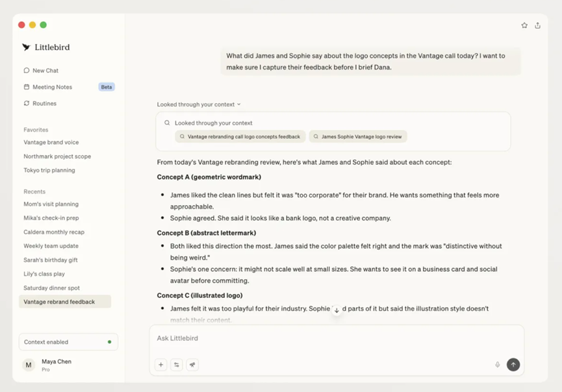Click the Beta badge next to Meeting Notes
The height and width of the screenshot is (392, 562).
click(x=107, y=87)
